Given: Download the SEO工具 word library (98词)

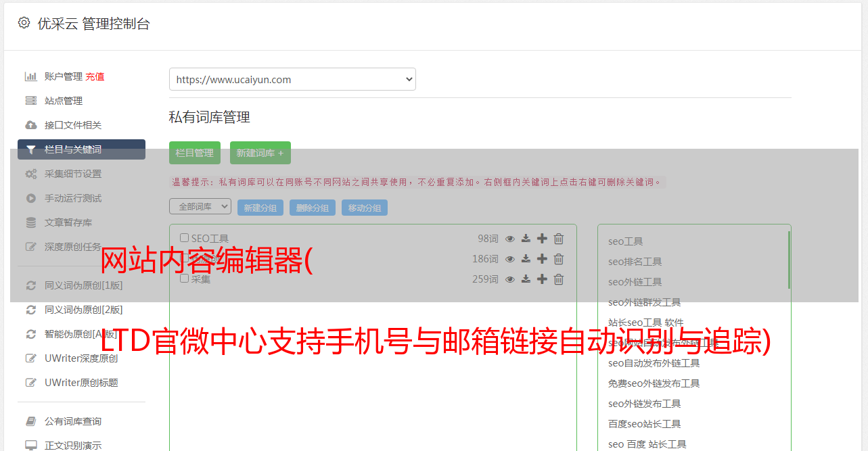Looking at the screenshot, I should pos(526,239).
